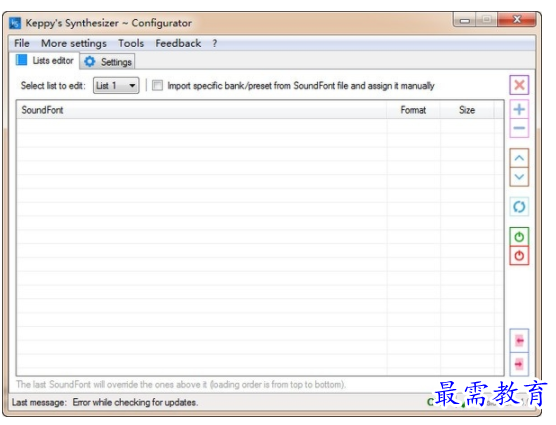Click the export list right arrow icon
Image resolution: width=556 pixels, height=425 pixels.
(x=519, y=364)
